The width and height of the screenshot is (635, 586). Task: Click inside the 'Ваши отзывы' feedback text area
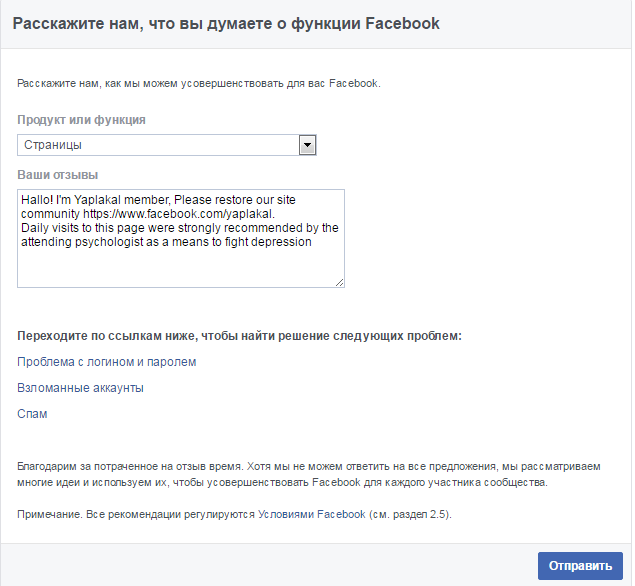pos(181,238)
